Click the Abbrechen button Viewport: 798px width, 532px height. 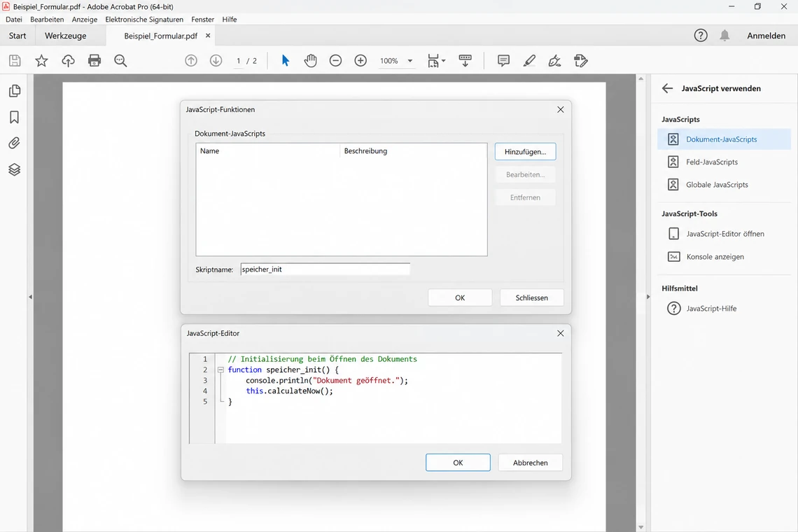(531, 463)
